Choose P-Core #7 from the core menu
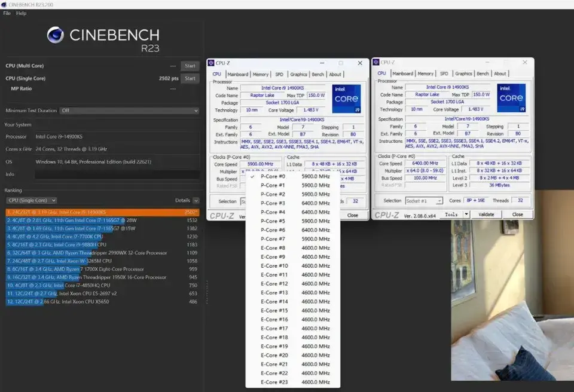 tap(293, 239)
